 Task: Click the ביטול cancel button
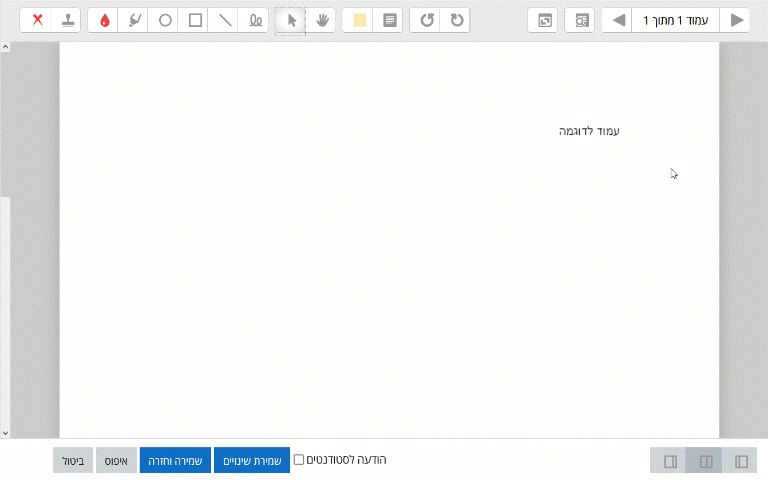click(x=73, y=460)
